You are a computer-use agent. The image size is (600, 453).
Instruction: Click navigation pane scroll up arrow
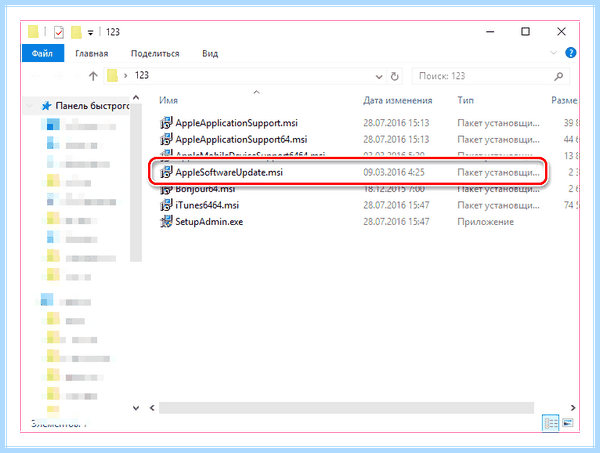[x=136, y=98]
